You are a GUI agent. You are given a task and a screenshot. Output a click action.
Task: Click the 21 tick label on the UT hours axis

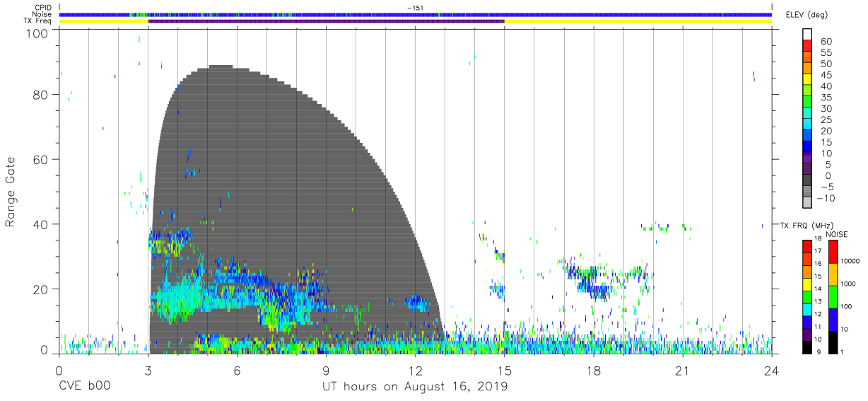(682, 371)
